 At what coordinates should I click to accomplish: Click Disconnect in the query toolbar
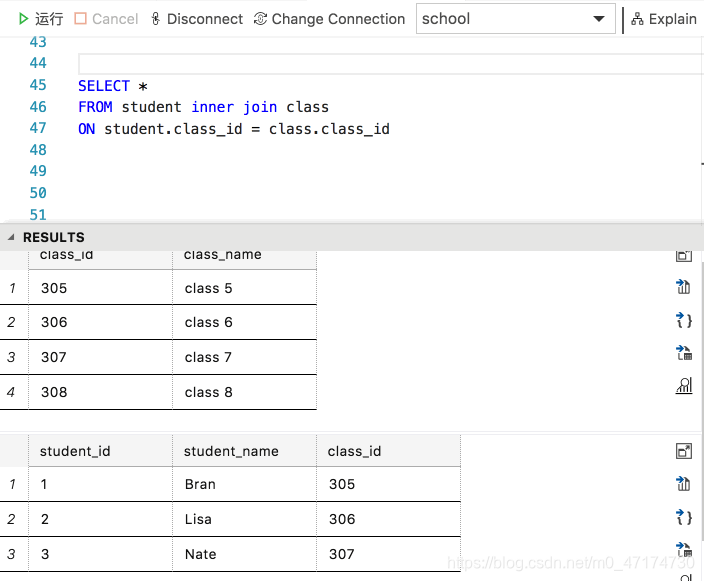(197, 19)
